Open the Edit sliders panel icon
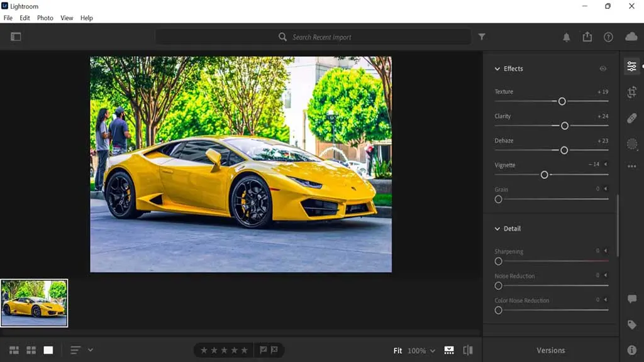This screenshot has width=644, height=362. coord(631,65)
